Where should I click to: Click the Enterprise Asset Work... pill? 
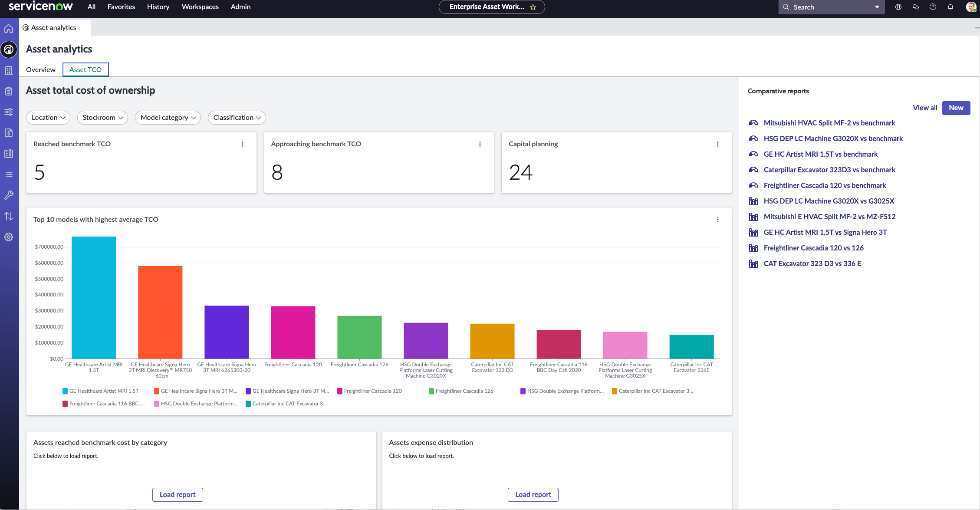[492, 7]
